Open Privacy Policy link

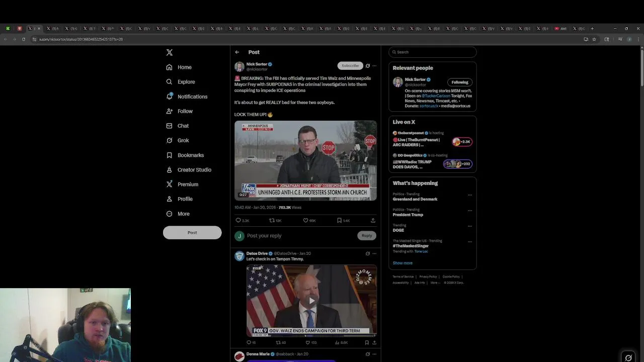pyautogui.click(x=428, y=277)
